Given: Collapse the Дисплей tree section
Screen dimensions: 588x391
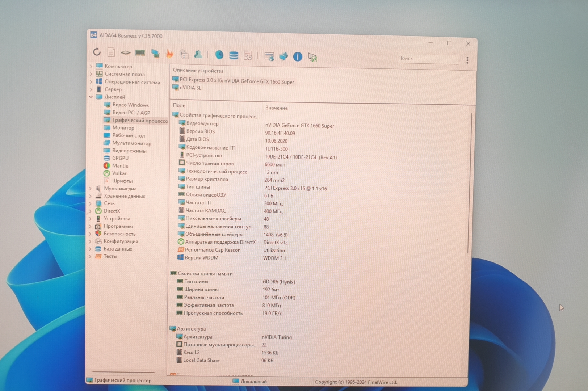Looking at the screenshot, I should click(91, 97).
